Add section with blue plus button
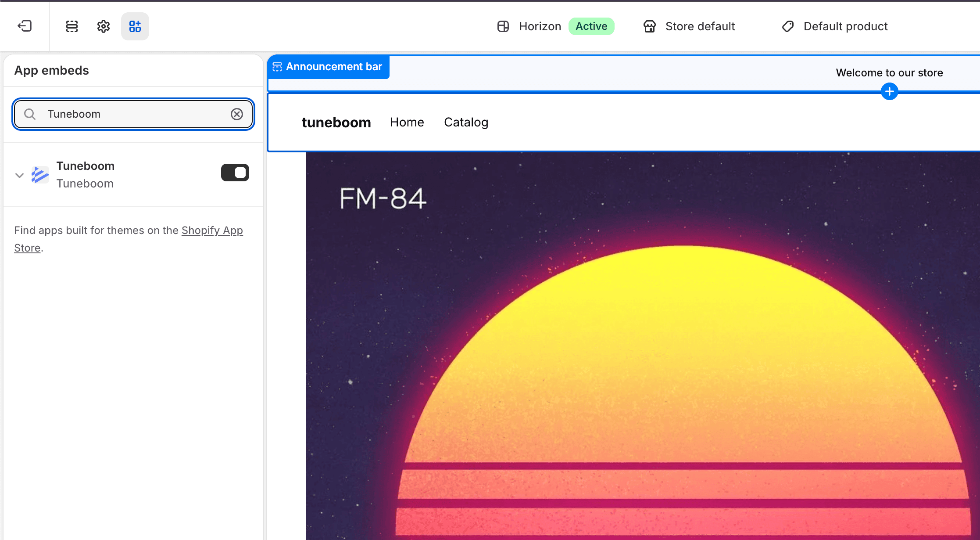Viewport: 980px width, 540px height. (890, 91)
